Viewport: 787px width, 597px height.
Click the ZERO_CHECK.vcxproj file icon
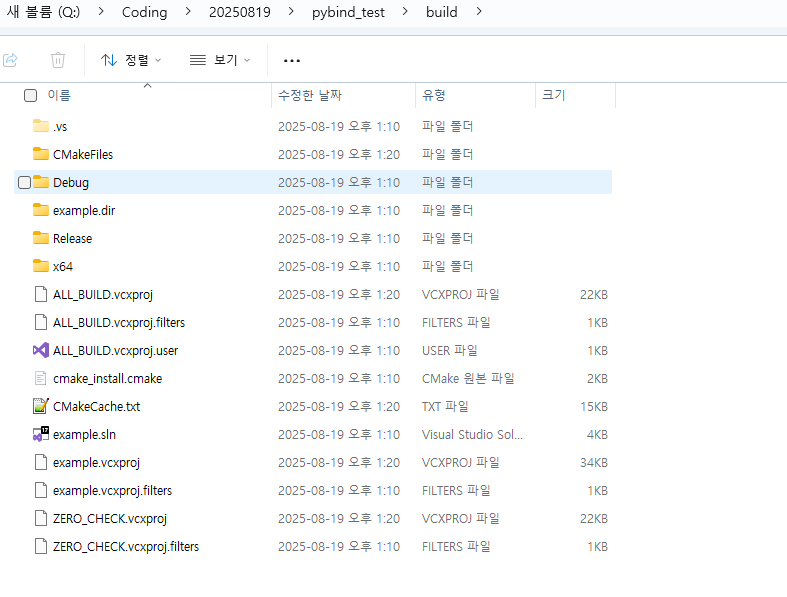(41, 518)
